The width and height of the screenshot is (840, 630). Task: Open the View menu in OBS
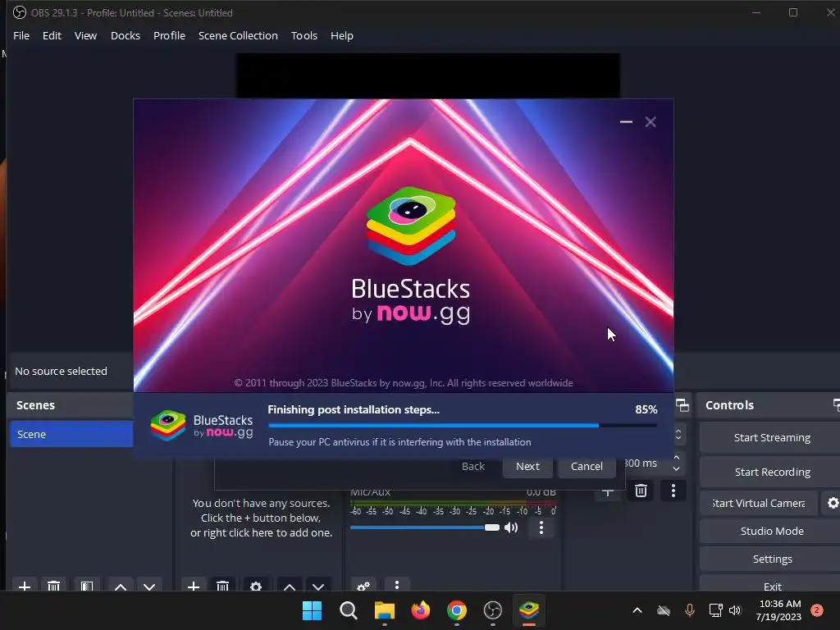85,35
